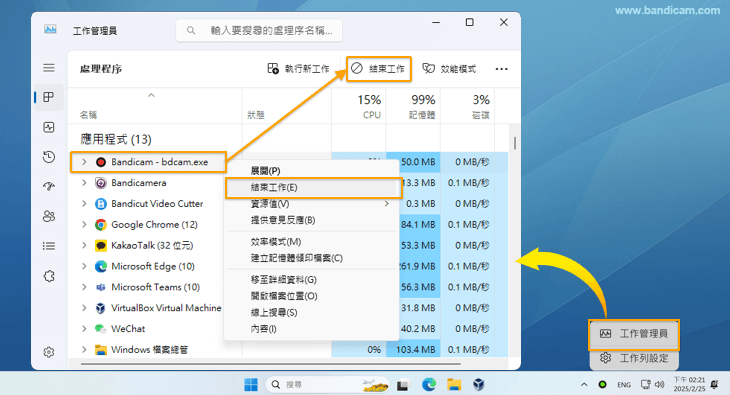Open the Details list icon in sidebar

pyautogui.click(x=49, y=246)
